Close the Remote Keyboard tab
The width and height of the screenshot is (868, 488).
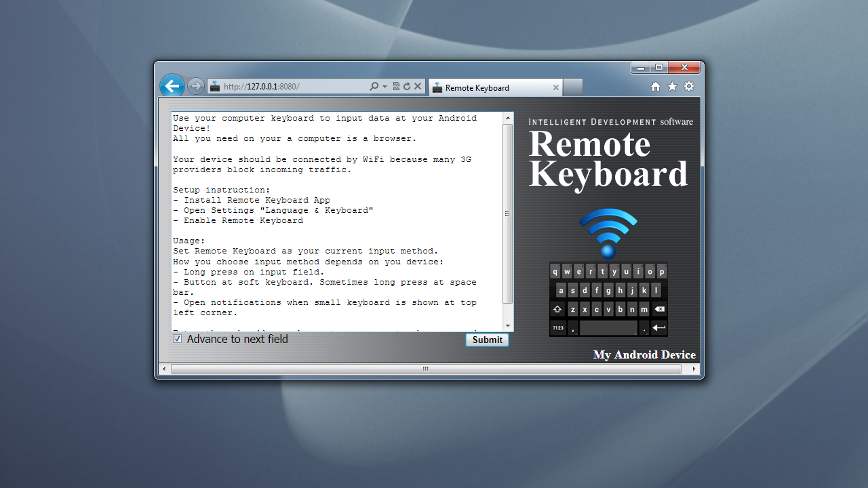tap(556, 87)
